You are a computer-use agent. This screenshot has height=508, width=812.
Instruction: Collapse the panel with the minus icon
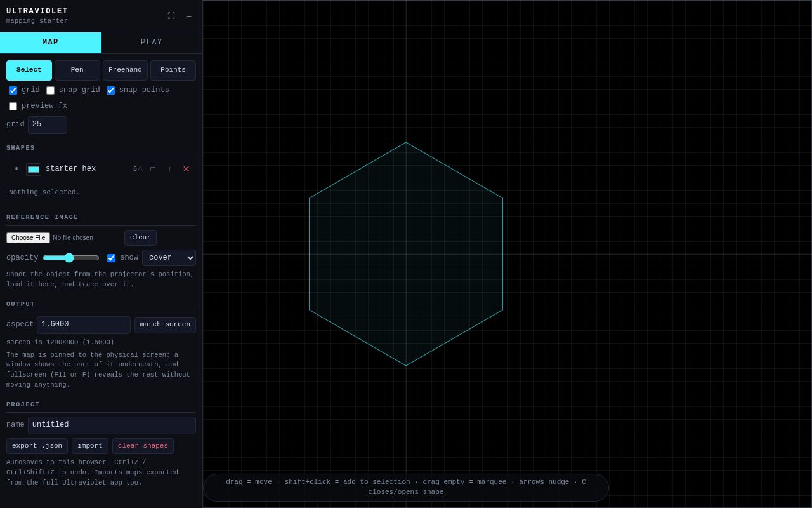click(x=189, y=16)
